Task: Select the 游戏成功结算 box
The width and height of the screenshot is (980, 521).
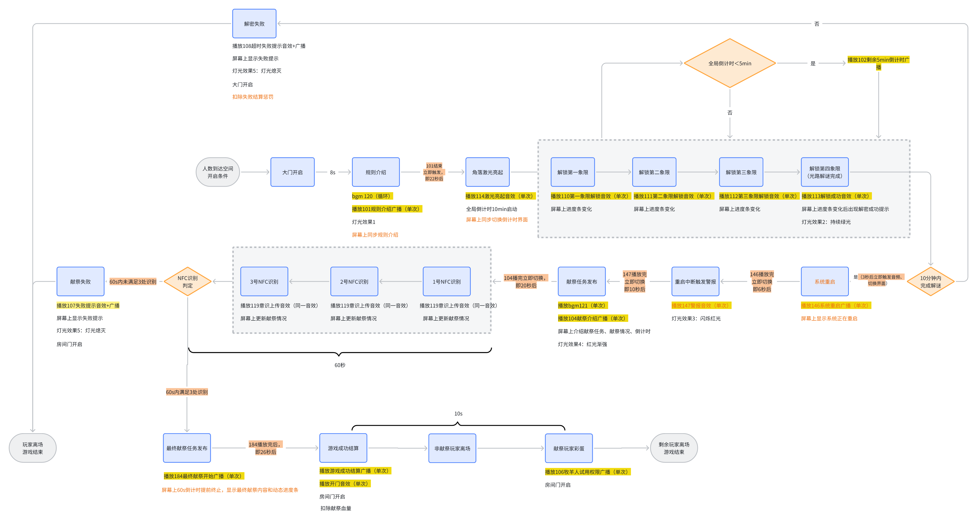Action: point(343,448)
